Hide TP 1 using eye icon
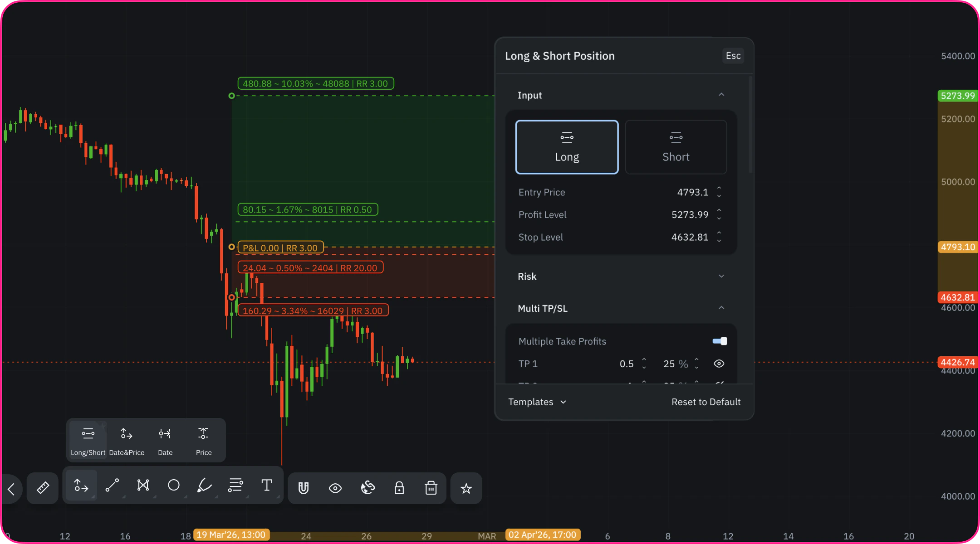Image resolution: width=980 pixels, height=544 pixels. [719, 364]
